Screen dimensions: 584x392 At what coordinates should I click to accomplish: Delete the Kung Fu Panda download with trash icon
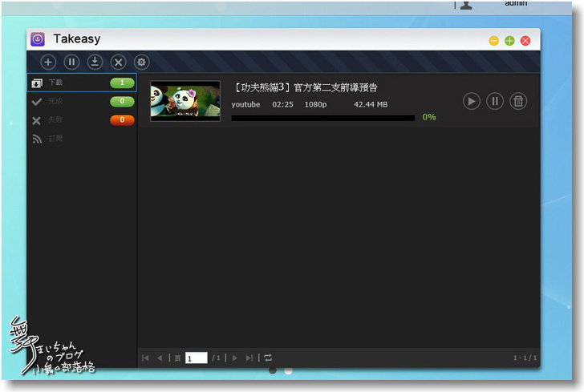(x=518, y=101)
